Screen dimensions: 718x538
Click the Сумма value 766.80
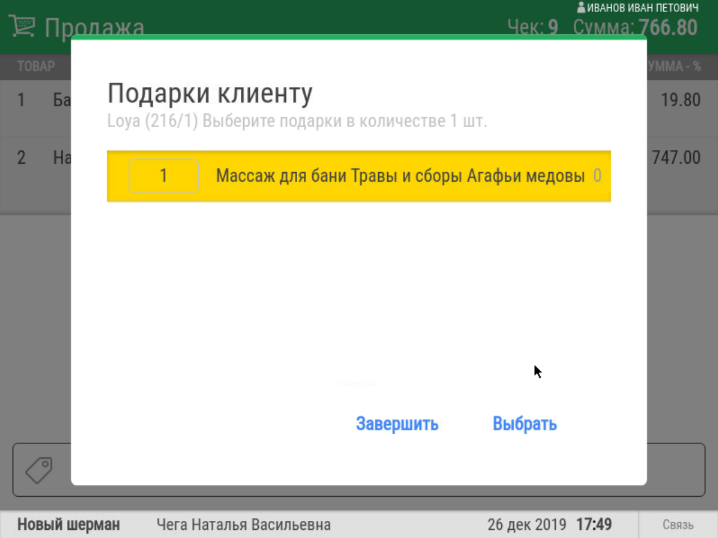click(x=668, y=27)
